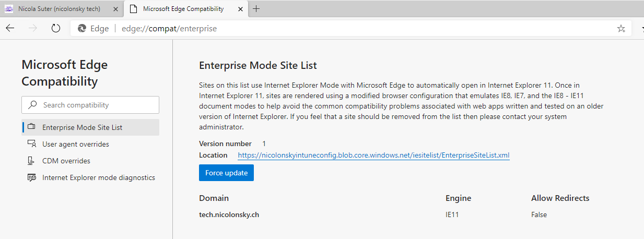The width and height of the screenshot is (644, 239).
Task: Click the Domain column header
Action: pyautogui.click(x=214, y=198)
